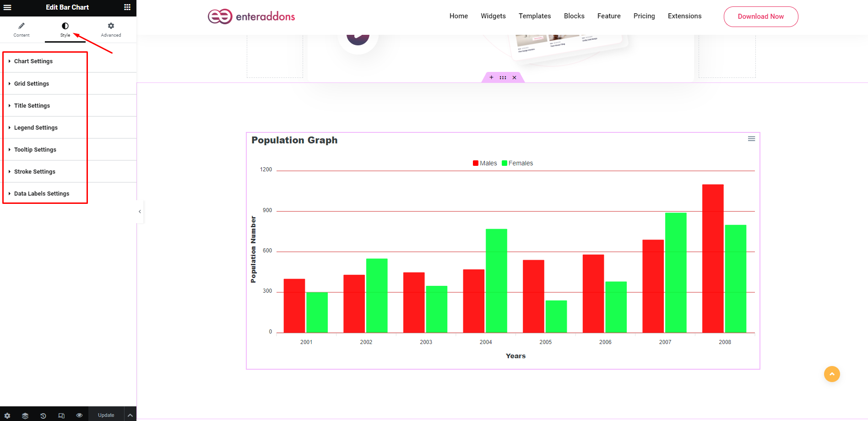Open the widgets grid panel icon
This screenshot has width=868, height=421.
(x=127, y=7)
